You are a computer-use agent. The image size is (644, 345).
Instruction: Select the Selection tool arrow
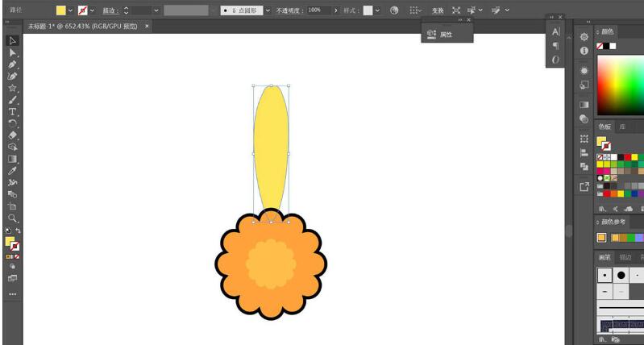(x=13, y=41)
